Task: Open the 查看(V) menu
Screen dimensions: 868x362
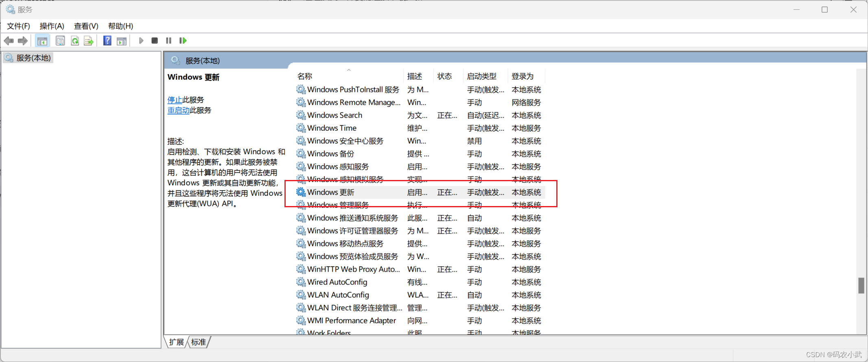Action: coord(86,26)
